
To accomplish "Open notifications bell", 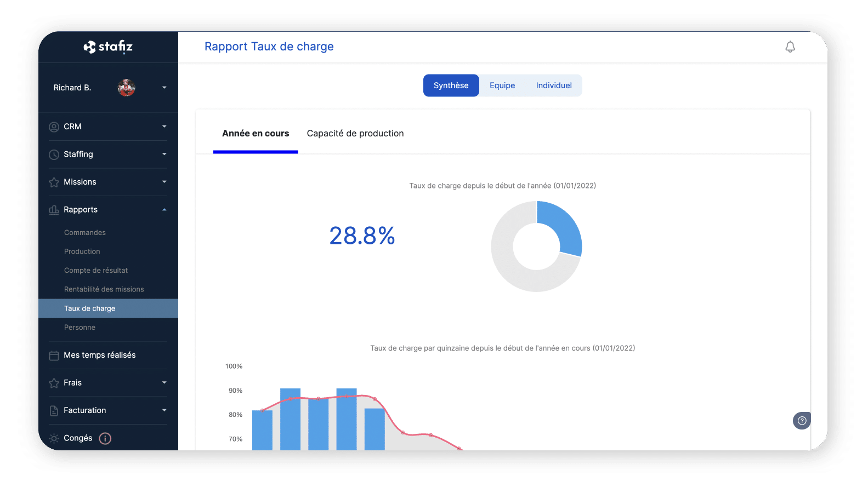I will (x=790, y=47).
